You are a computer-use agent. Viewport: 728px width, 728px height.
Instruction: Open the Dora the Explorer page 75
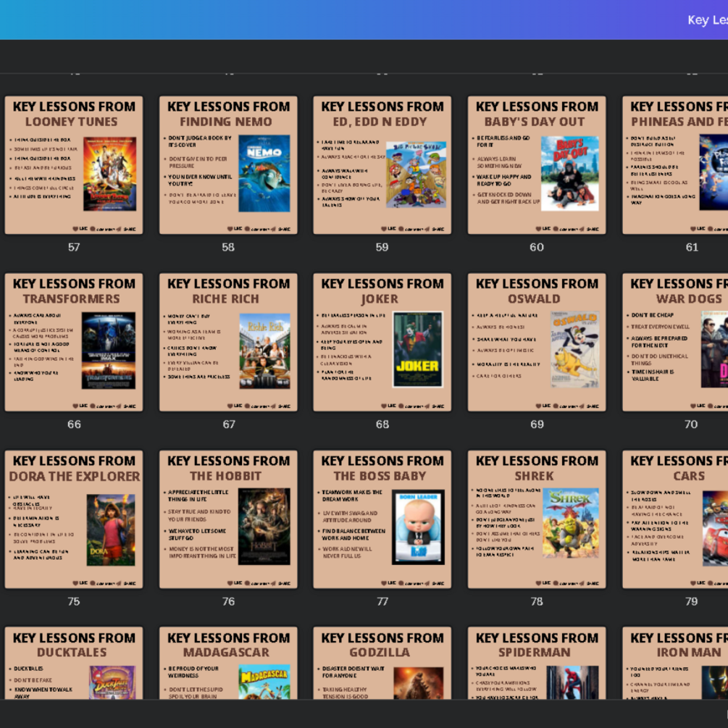pos(74,519)
